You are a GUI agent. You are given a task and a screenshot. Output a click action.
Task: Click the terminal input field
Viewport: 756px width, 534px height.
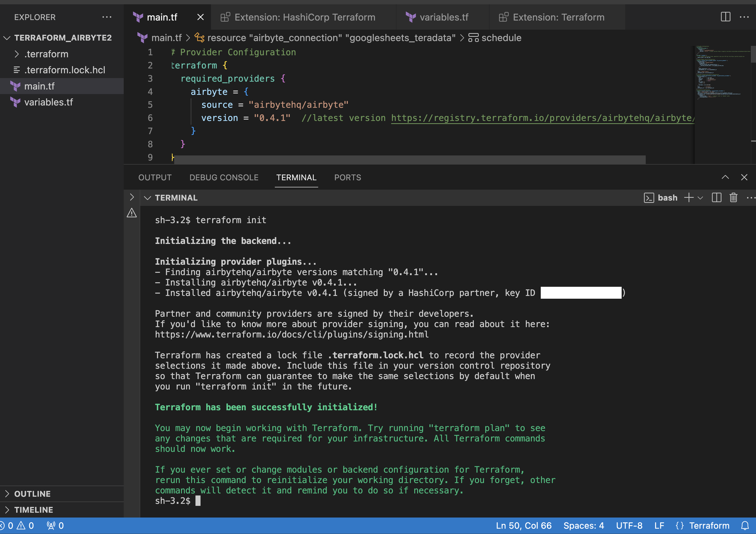pyautogui.click(x=199, y=501)
